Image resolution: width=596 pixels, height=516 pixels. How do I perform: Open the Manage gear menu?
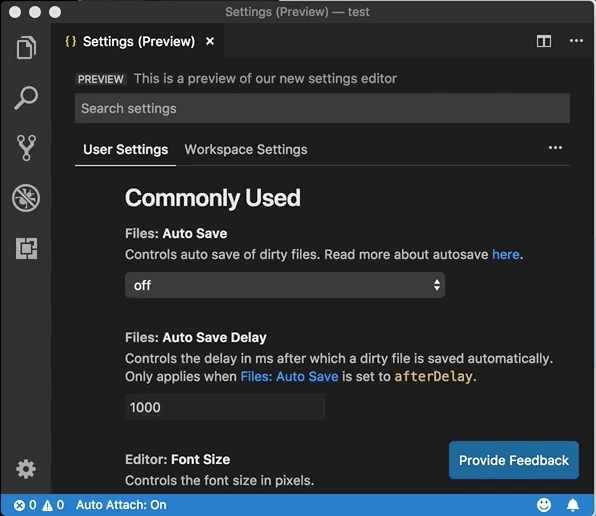(26, 469)
